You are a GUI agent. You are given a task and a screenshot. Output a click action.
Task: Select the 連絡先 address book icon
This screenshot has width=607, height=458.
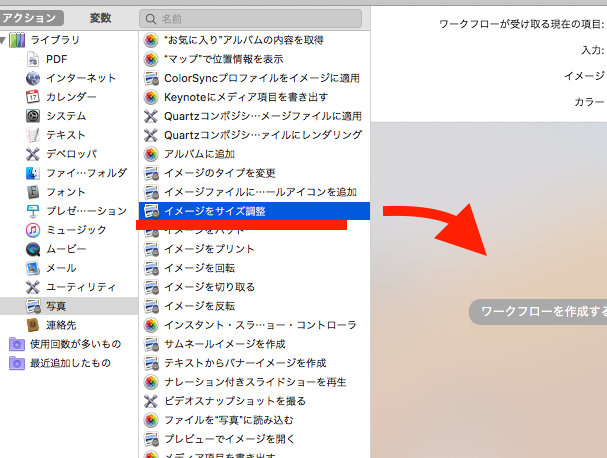point(33,325)
